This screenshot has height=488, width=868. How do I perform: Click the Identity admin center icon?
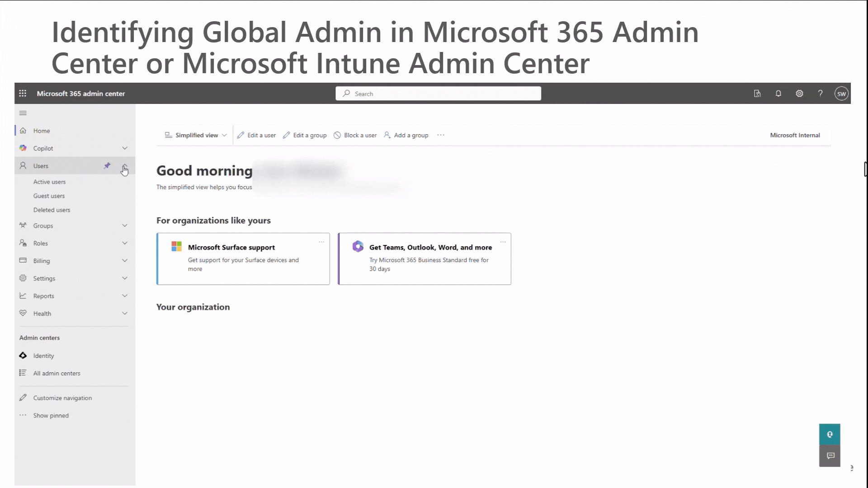click(23, 356)
